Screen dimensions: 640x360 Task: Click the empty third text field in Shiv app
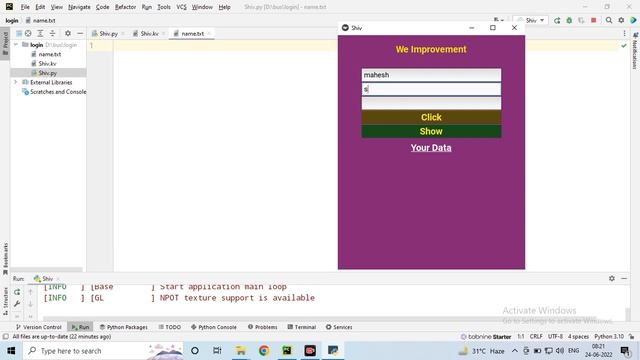[431, 103]
